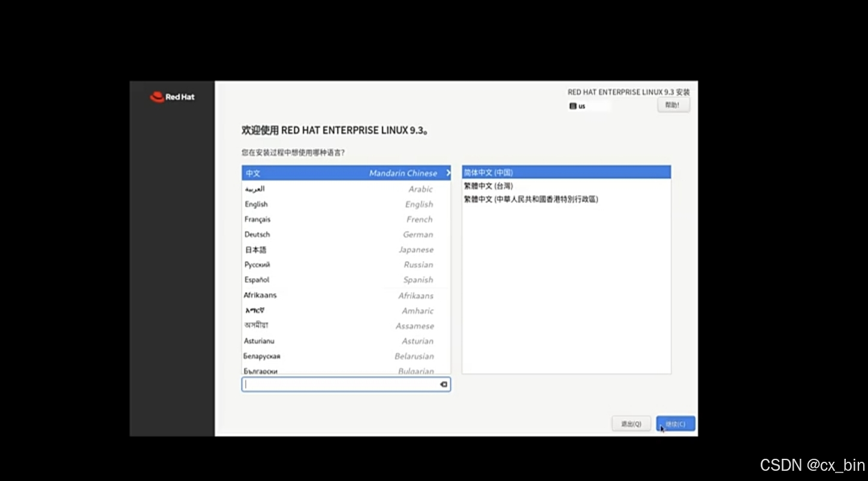Select 日本語 Japanese language row
868x481 pixels.
346,249
